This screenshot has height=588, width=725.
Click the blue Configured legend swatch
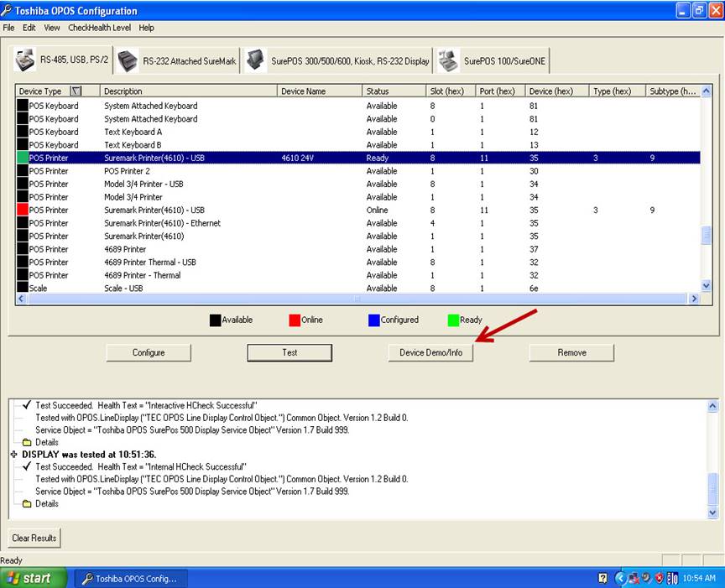coord(374,320)
